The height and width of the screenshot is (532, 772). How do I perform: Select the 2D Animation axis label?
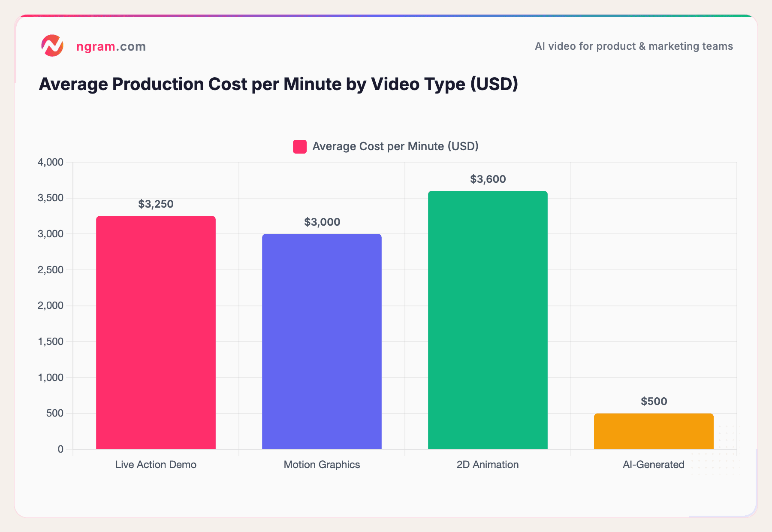(488, 465)
